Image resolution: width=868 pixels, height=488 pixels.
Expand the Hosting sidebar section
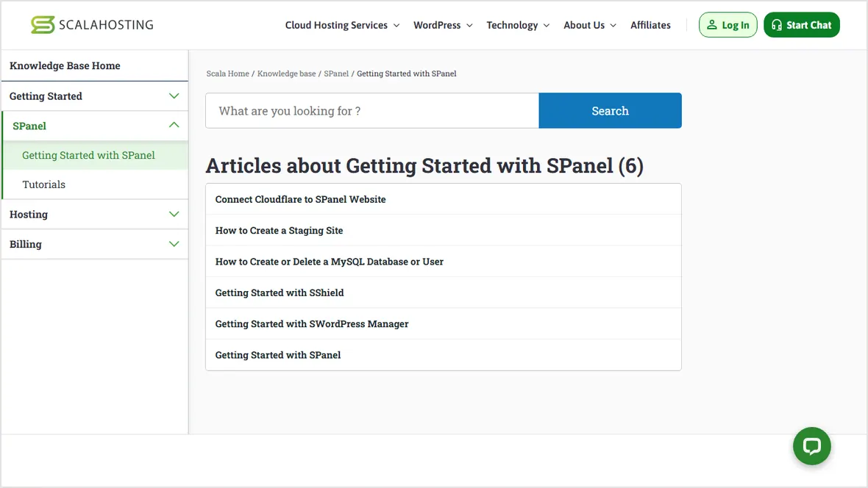coord(95,214)
